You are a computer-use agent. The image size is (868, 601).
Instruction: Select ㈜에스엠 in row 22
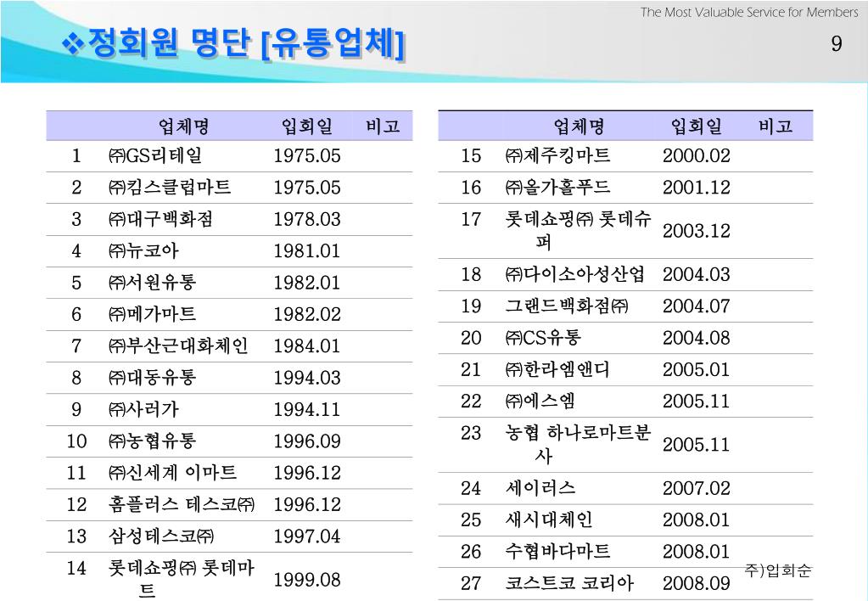pos(540,401)
